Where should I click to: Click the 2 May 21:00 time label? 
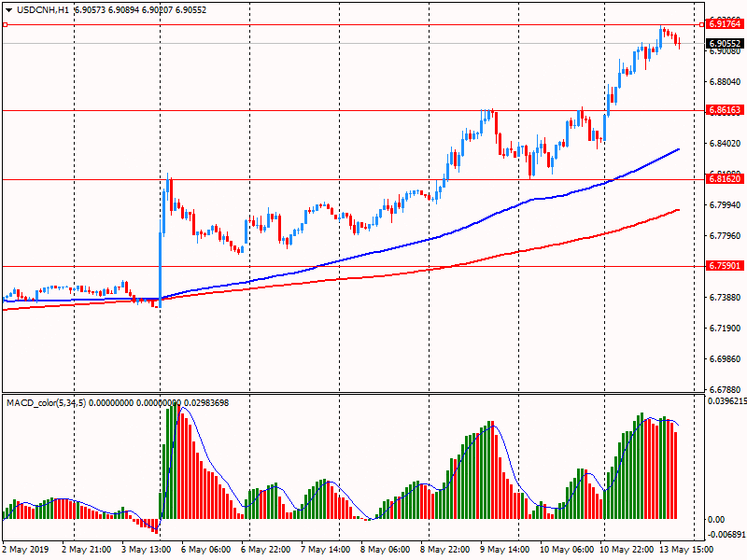[87, 550]
